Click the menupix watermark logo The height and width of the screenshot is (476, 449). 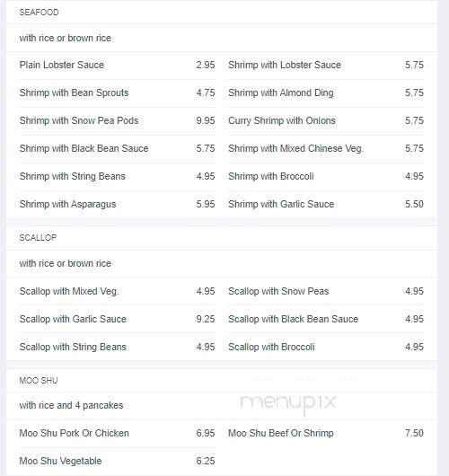[288, 403]
